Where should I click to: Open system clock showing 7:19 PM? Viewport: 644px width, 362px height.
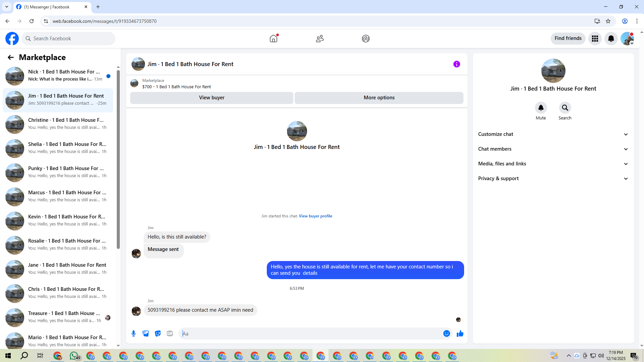pyautogui.click(x=615, y=356)
